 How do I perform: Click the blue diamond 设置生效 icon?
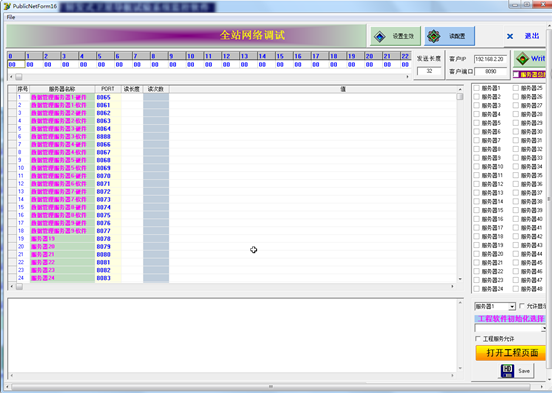(380, 36)
